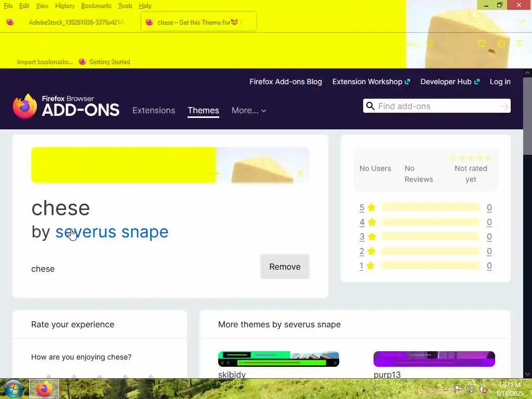This screenshot has height=399, width=532.
Task: Open the taskbar clock showing 1:07 PM
Action: pos(510,389)
